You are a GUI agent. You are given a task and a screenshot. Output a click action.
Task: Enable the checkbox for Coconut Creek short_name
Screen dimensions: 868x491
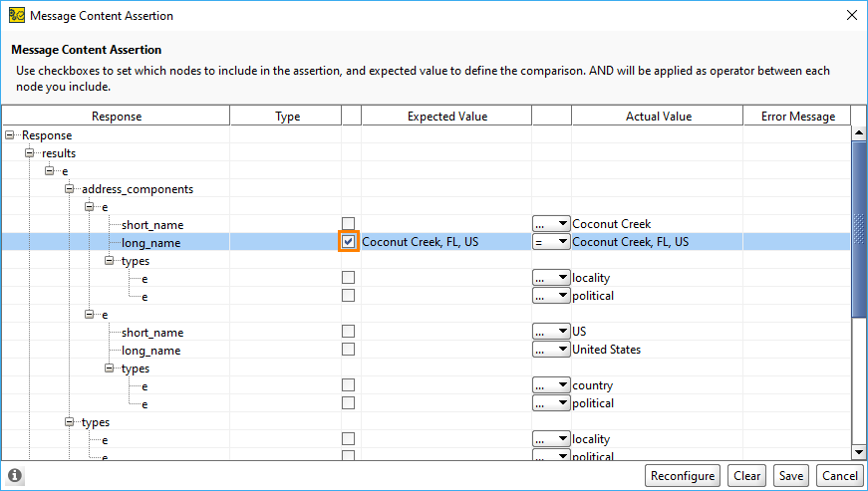pos(348,223)
